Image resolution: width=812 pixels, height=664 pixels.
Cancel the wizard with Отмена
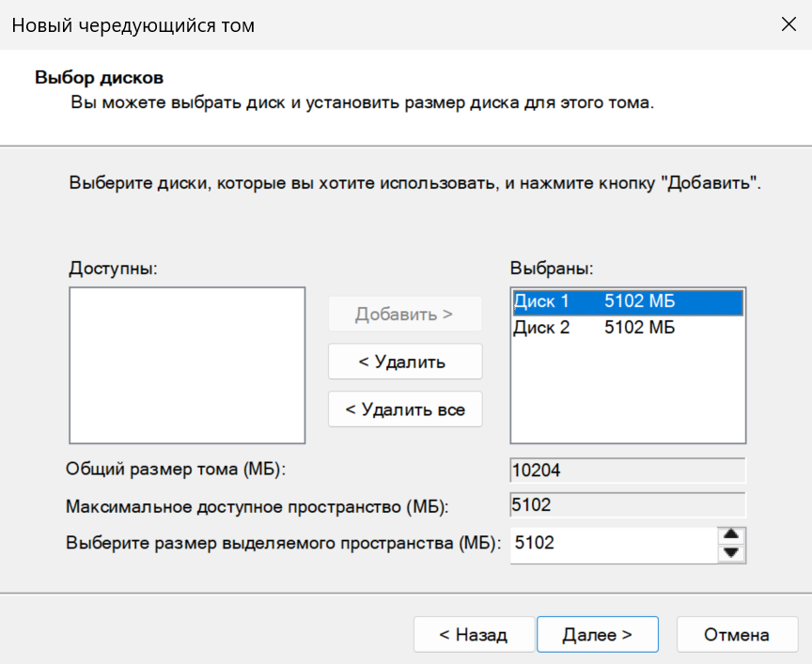(x=737, y=635)
